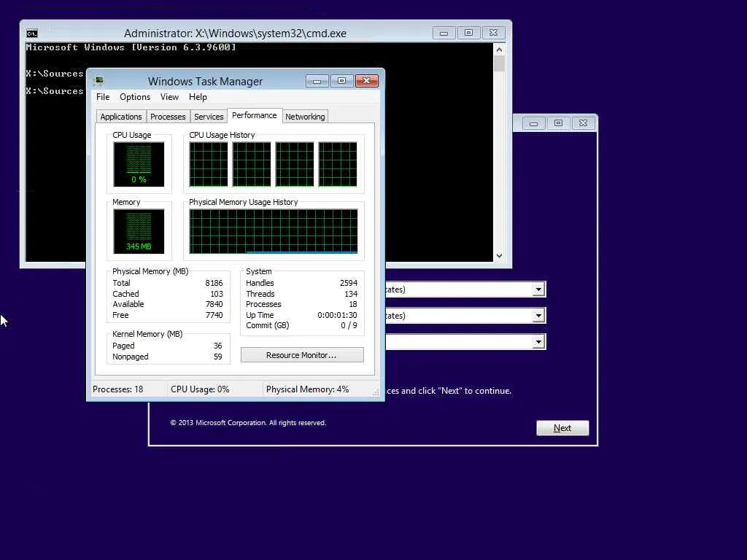The height and width of the screenshot is (560, 747).
Task: Maximize the cmd.exe window
Action: click(x=469, y=33)
